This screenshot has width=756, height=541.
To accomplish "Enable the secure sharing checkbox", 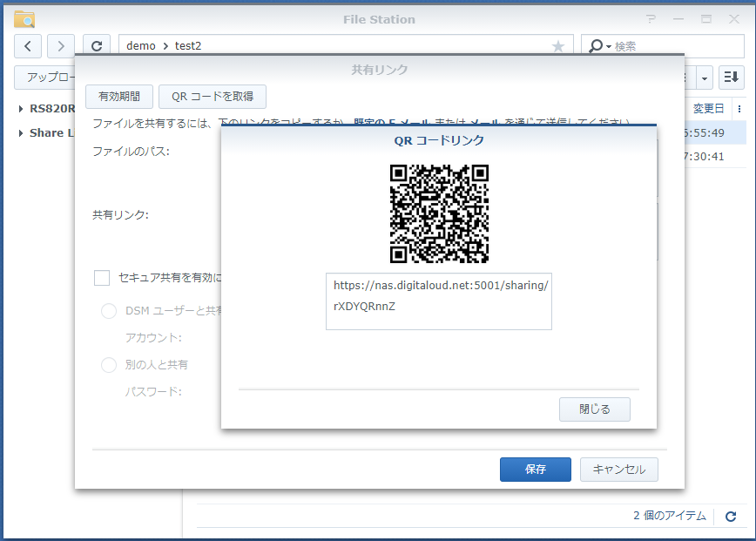I will [102, 278].
